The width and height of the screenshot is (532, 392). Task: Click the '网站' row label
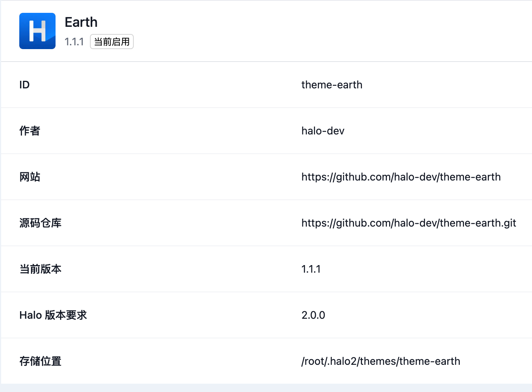tap(30, 177)
